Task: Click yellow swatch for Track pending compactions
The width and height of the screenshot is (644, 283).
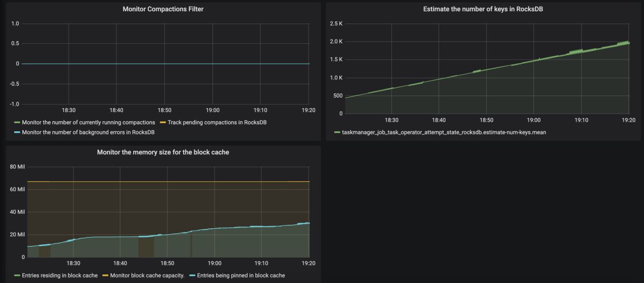Action: point(162,123)
